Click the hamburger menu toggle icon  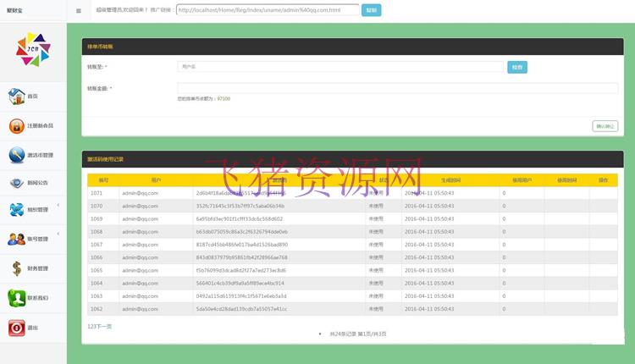click(79, 11)
